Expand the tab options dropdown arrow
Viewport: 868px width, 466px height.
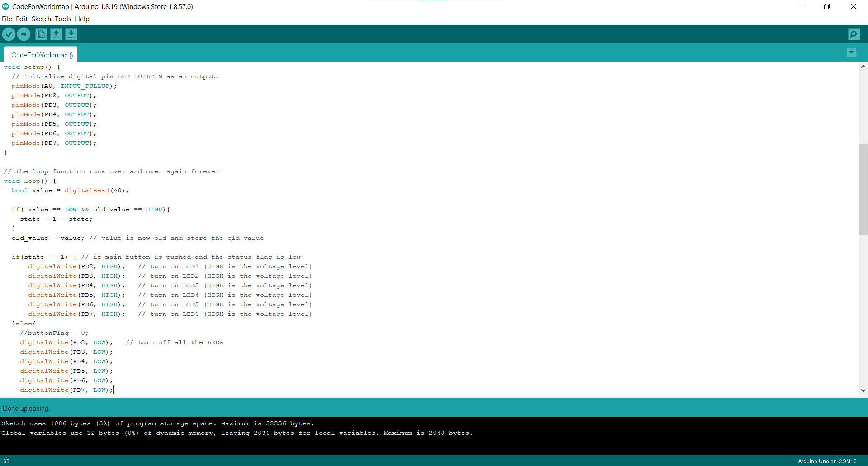[x=851, y=52]
